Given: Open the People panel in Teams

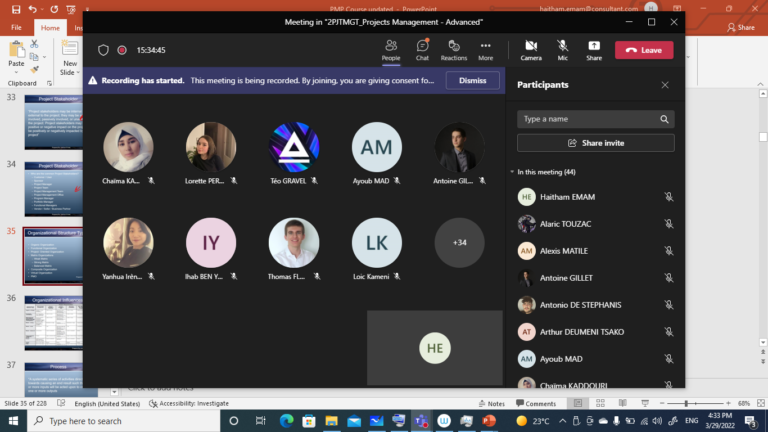Looking at the screenshot, I should pos(391,50).
